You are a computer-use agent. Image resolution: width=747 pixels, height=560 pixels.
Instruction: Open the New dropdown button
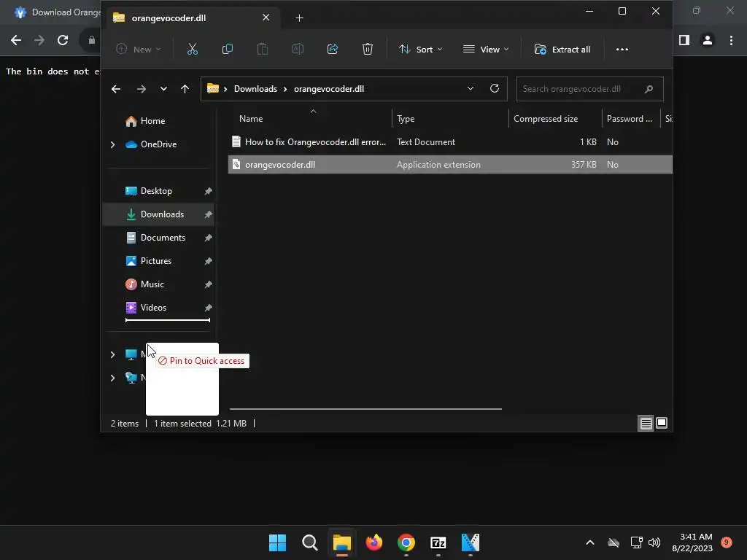[x=139, y=49]
